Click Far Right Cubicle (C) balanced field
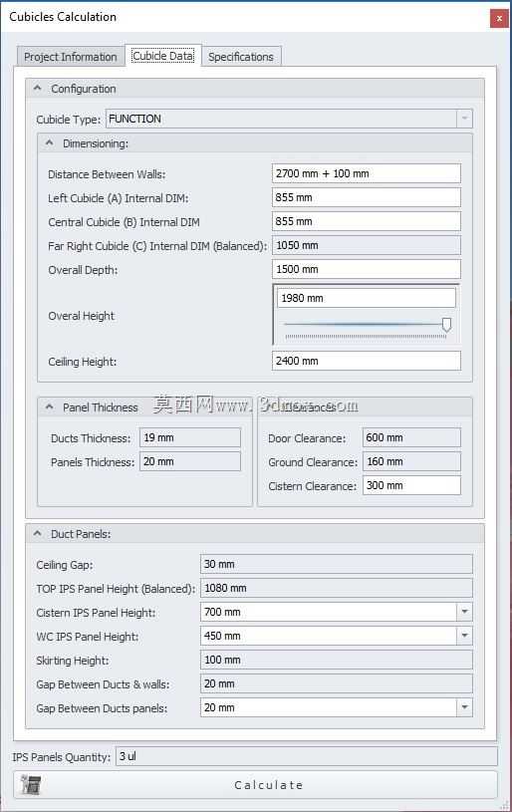This screenshot has height=812, width=512. click(366, 245)
